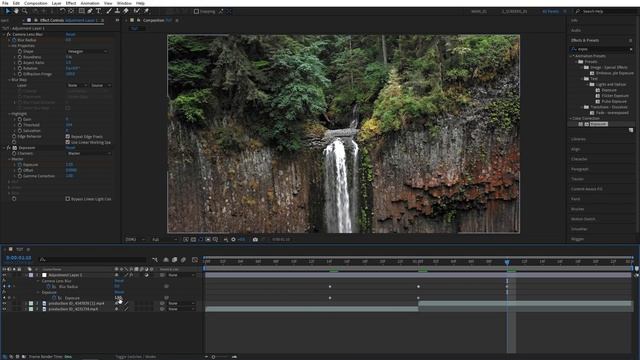
Task: Toggle Use Linear Working Space checkbox
Action: click(x=68, y=142)
